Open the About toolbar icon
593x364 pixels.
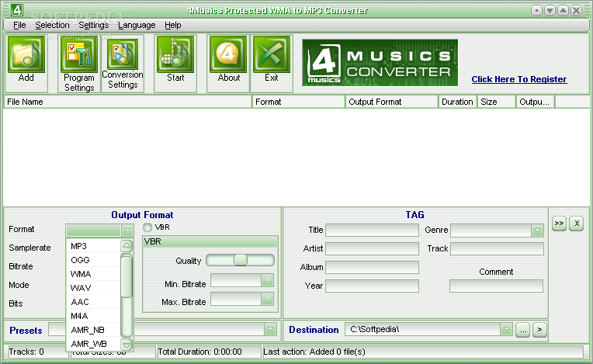coord(228,54)
